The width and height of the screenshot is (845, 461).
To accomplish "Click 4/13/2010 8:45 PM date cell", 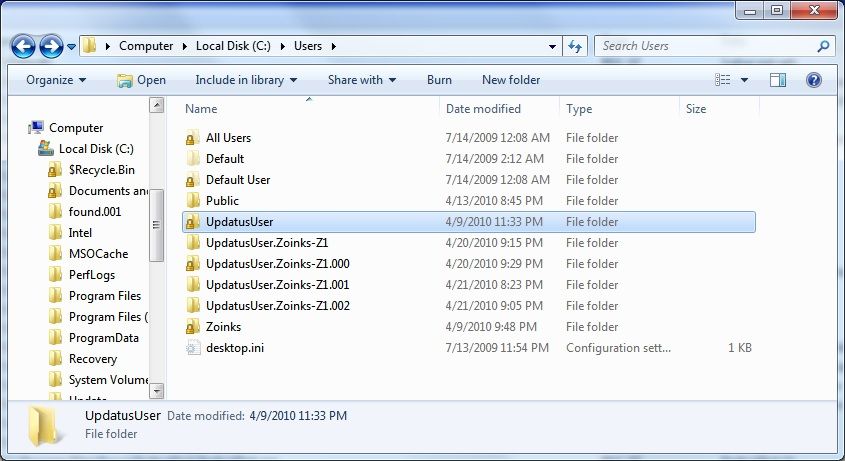I will [494, 201].
